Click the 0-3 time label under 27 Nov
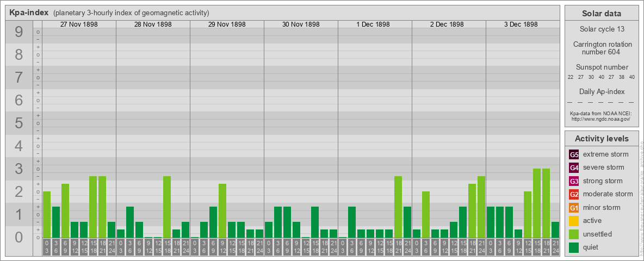 click(x=47, y=247)
